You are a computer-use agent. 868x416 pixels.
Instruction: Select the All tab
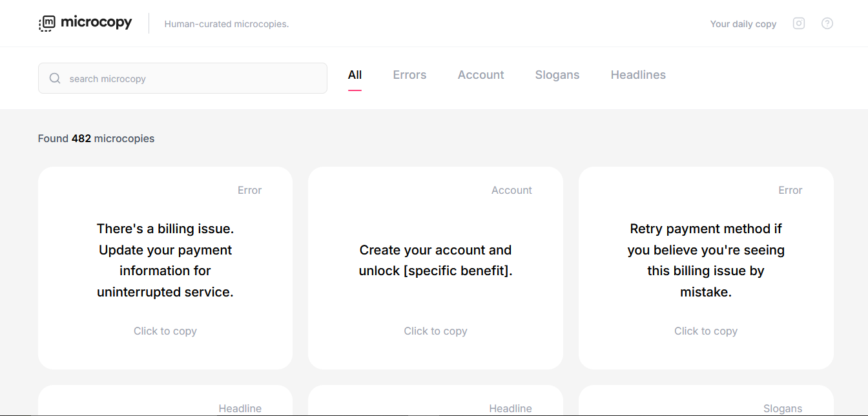pos(355,75)
